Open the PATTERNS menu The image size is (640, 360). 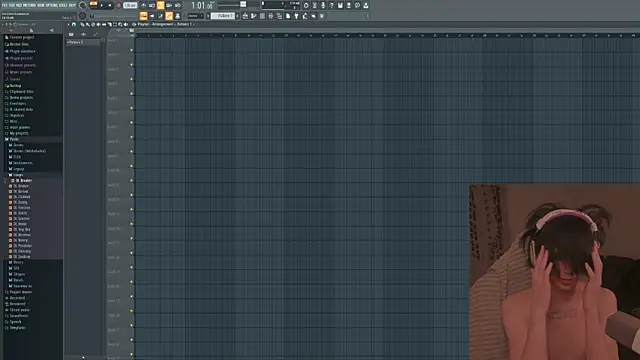tap(29, 5)
